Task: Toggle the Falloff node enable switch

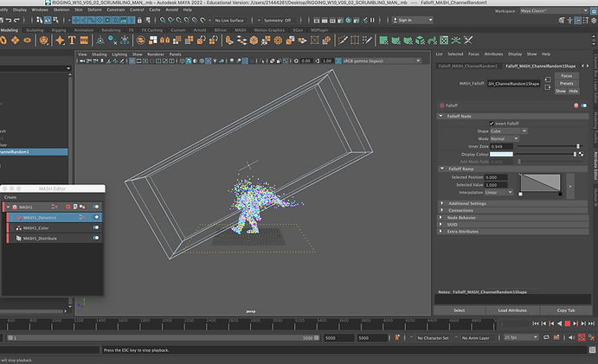Action: click(584, 105)
